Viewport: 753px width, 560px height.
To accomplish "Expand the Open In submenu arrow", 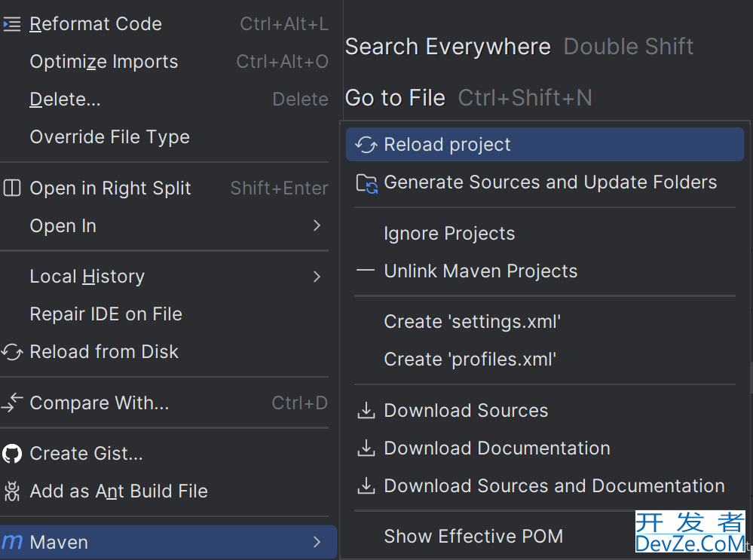I will [317, 225].
